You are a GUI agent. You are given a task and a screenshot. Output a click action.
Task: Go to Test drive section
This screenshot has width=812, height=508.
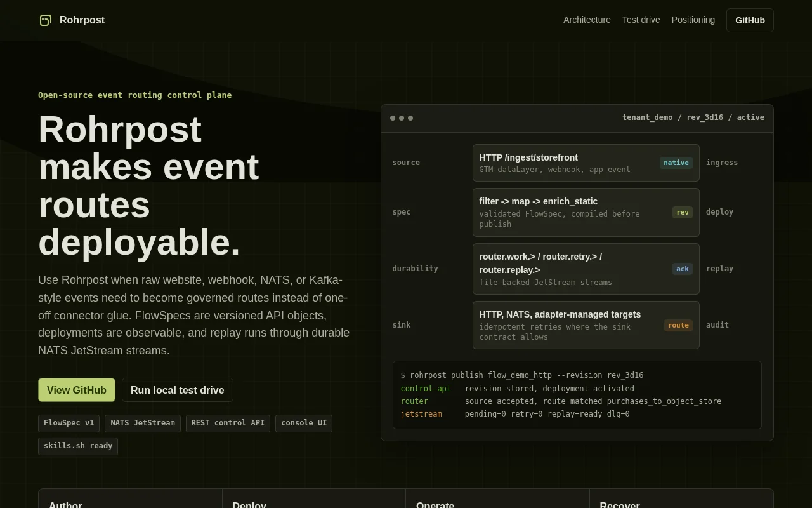click(x=641, y=20)
